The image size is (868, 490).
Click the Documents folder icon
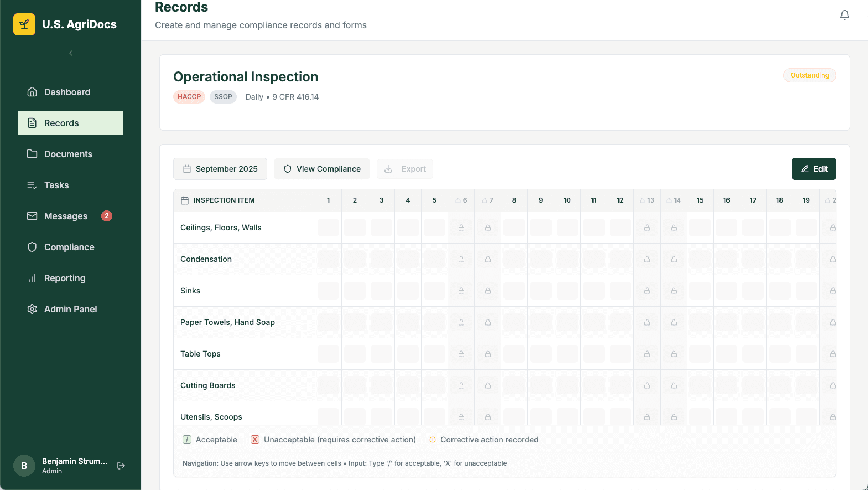[32, 154]
